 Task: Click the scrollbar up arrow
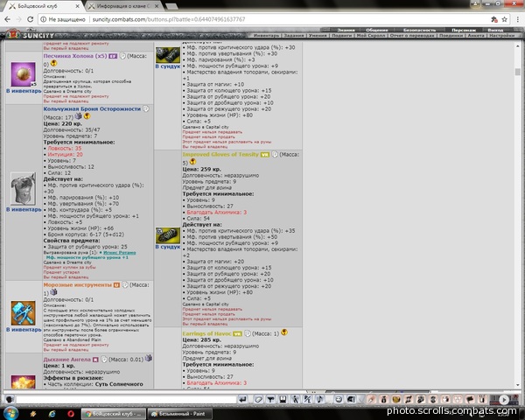pyautogui.click(x=518, y=45)
